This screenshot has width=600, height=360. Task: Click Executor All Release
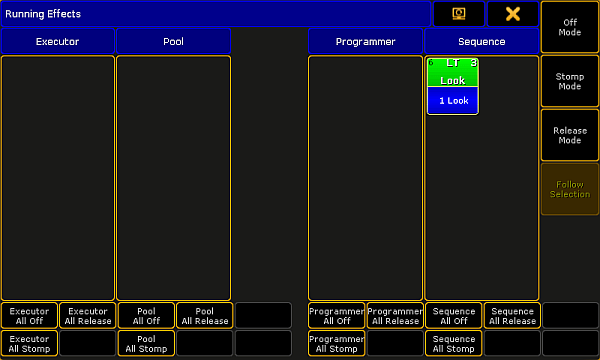pos(88,316)
